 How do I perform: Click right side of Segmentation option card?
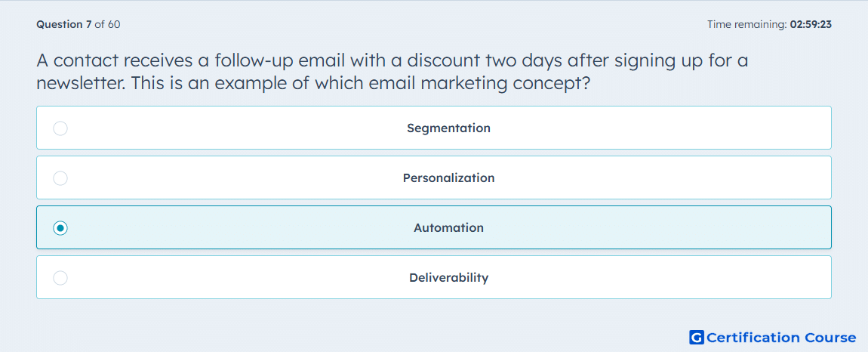click(x=719, y=128)
